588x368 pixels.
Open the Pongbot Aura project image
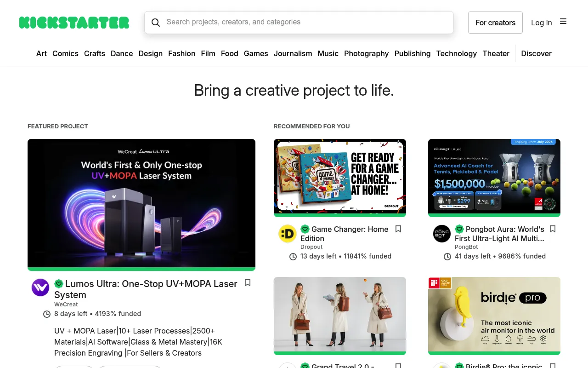point(494,176)
